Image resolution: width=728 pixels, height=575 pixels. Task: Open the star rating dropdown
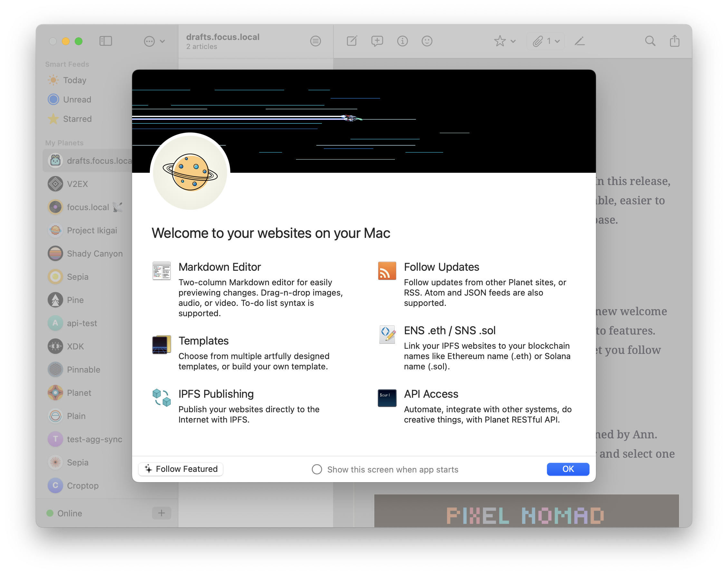pos(513,41)
